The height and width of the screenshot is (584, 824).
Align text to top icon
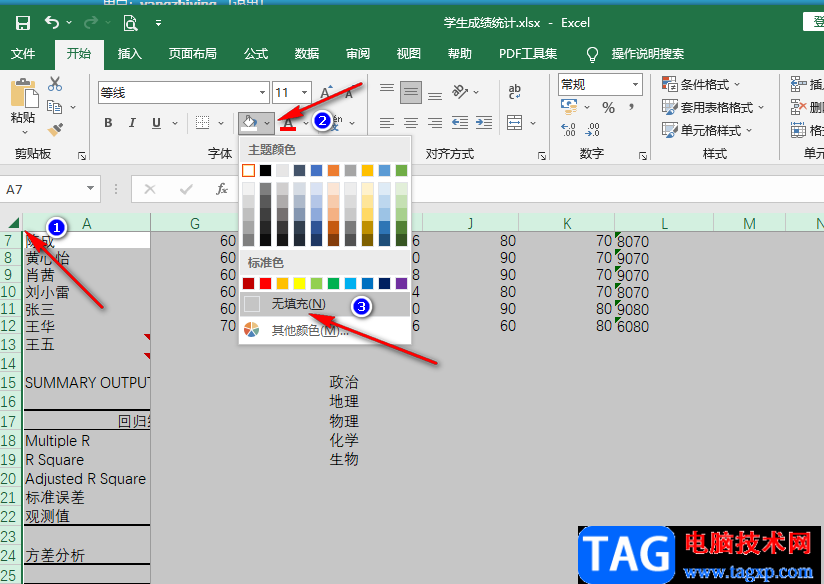tap(387, 88)
